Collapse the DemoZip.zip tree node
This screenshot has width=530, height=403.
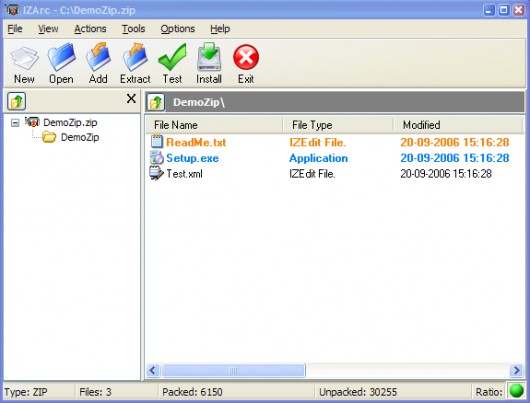coord(15,123)
